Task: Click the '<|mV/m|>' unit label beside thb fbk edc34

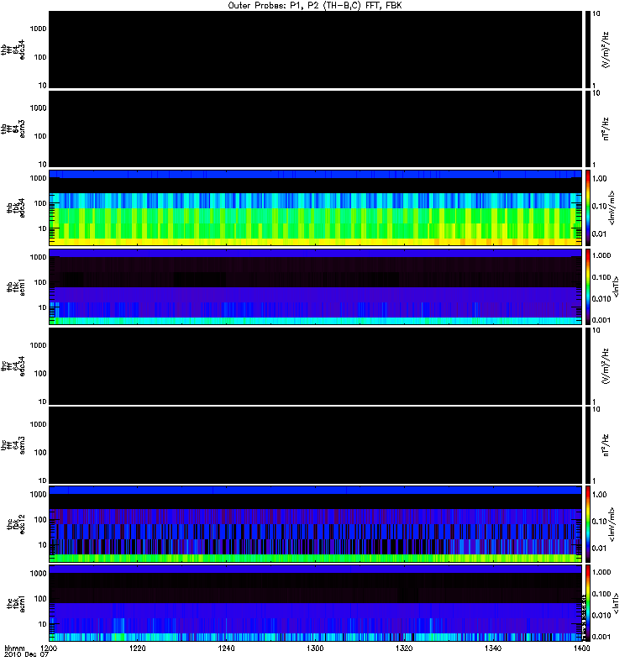Action: click(612, 207)
